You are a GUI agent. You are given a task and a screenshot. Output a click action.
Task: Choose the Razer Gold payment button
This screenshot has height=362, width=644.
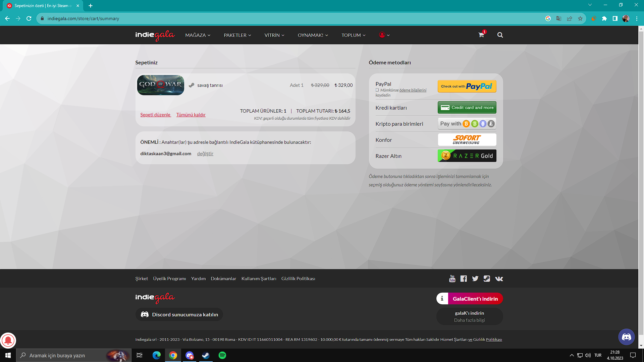(x=467, y=156)
